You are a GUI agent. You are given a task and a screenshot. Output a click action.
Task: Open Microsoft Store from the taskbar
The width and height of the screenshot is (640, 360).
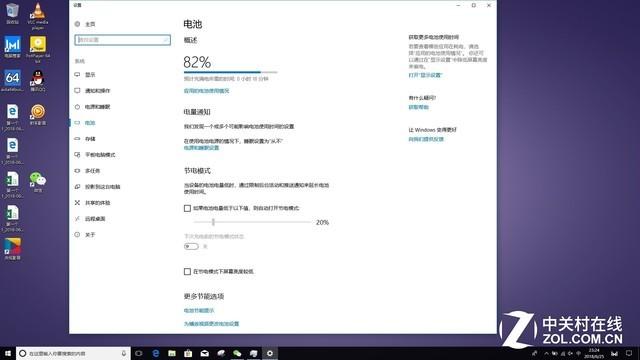(188, 353)
